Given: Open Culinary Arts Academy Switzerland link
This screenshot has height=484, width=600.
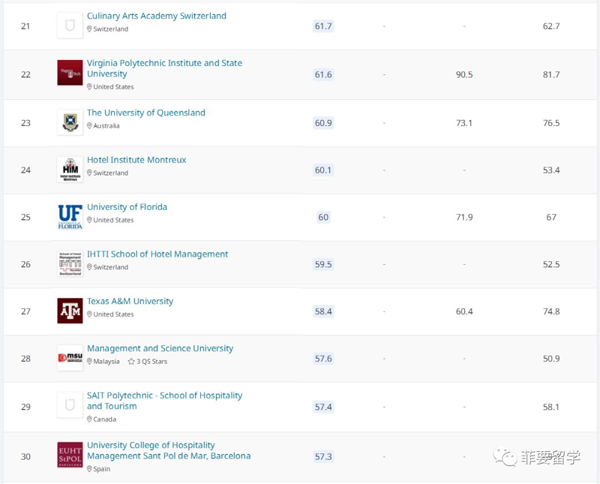Looking at the screenshot, I should click(x=157, y=16).
